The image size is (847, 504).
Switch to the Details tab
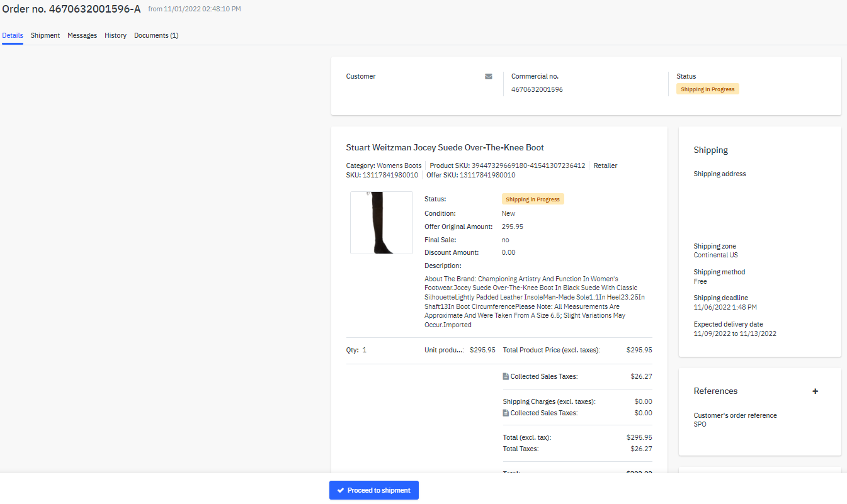(x=13, y=35)
